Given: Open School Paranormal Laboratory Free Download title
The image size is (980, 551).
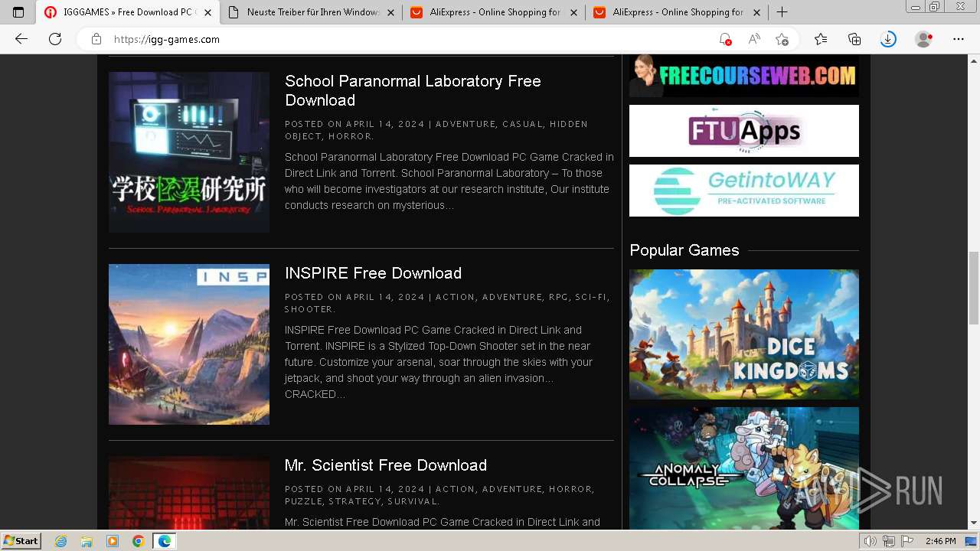Looking at the screenshot, I should click(x=413, y=90).
